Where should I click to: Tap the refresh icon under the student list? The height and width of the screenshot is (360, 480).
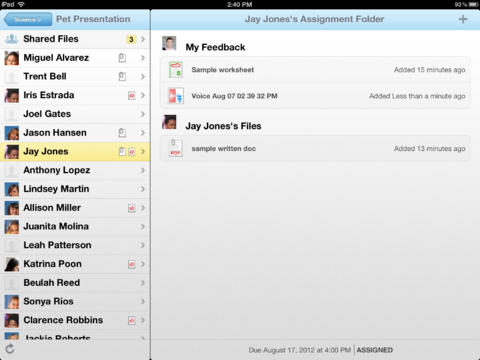point(10,349)
